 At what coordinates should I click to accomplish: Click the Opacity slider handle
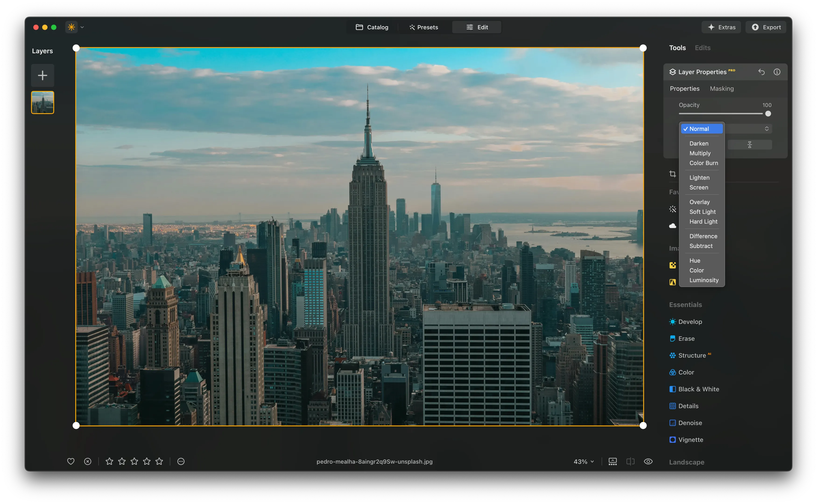[768, 114]
